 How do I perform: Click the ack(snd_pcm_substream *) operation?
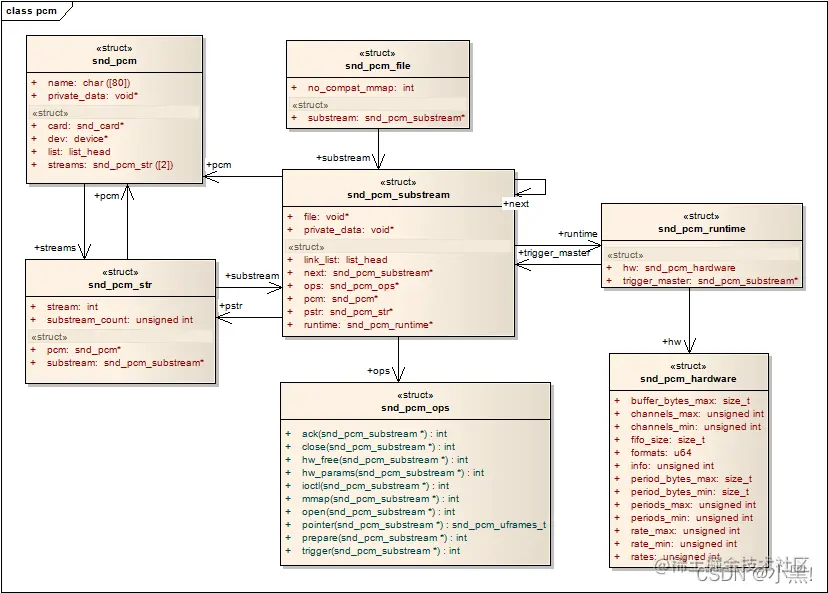374,434
